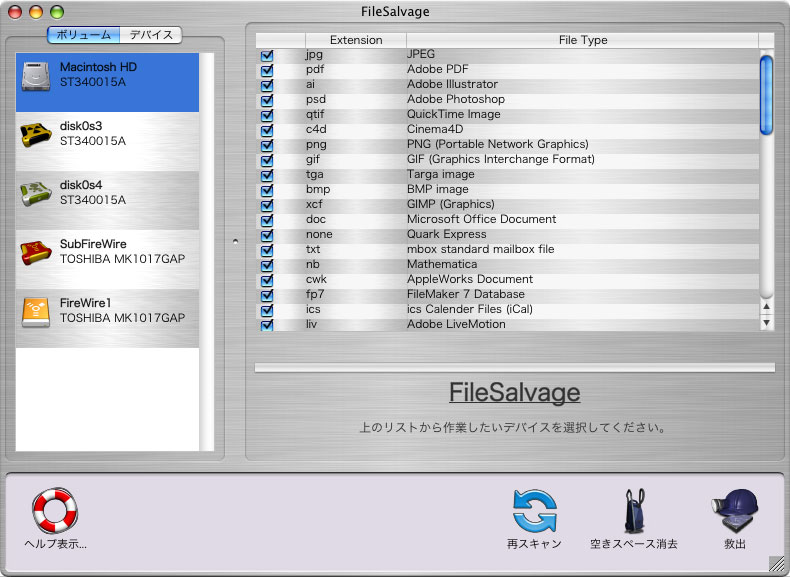Uncheck the fp7 FileMaker 7 Database checkbox
The image size is (790, 577).
pyautogui.click(x=267, y=295)
